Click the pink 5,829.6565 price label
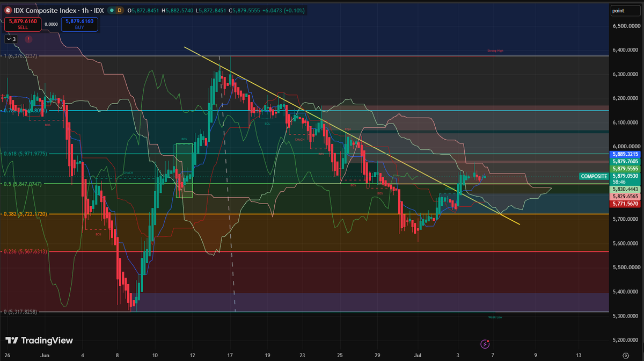 (626, 197)
